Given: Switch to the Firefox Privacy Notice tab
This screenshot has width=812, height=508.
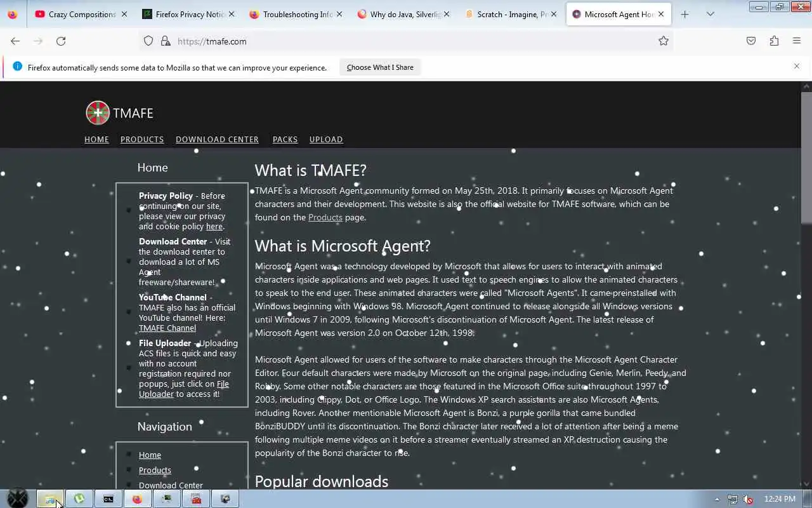Looking at the screenshot, I should click(188, 14).
